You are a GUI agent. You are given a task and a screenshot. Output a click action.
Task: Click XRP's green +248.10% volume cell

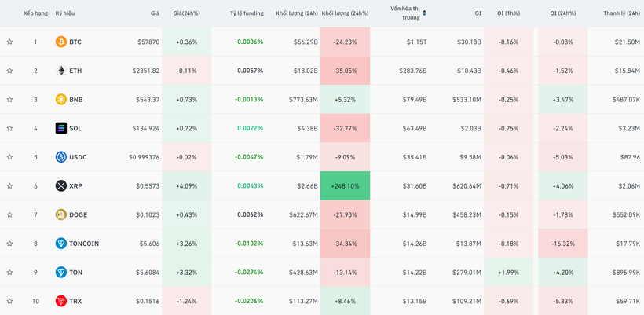tap(345, 186)
